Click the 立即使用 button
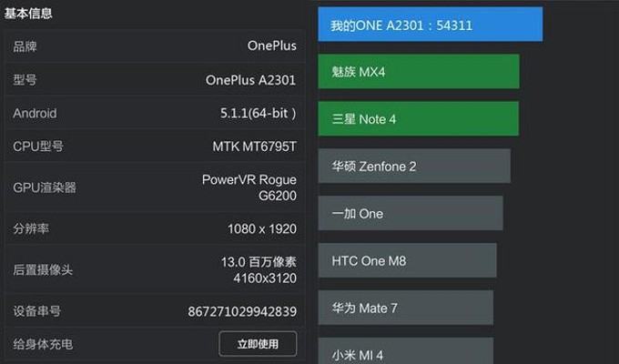619x364 pixels. click(258, 344)
